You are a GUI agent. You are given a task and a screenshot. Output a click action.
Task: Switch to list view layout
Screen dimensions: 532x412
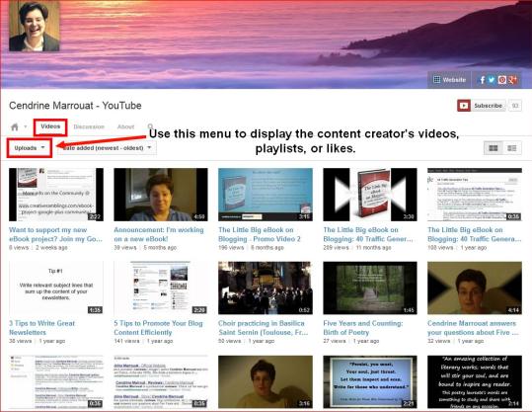coord(512,148)
